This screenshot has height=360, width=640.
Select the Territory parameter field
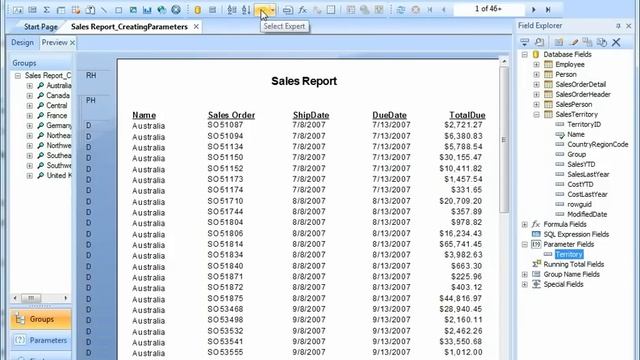point(569,254)
